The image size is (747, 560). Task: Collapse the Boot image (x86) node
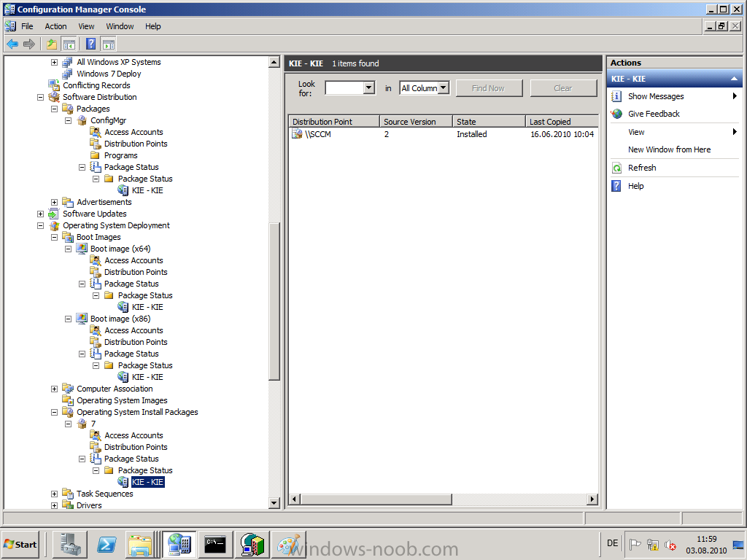tap(68, 319)
